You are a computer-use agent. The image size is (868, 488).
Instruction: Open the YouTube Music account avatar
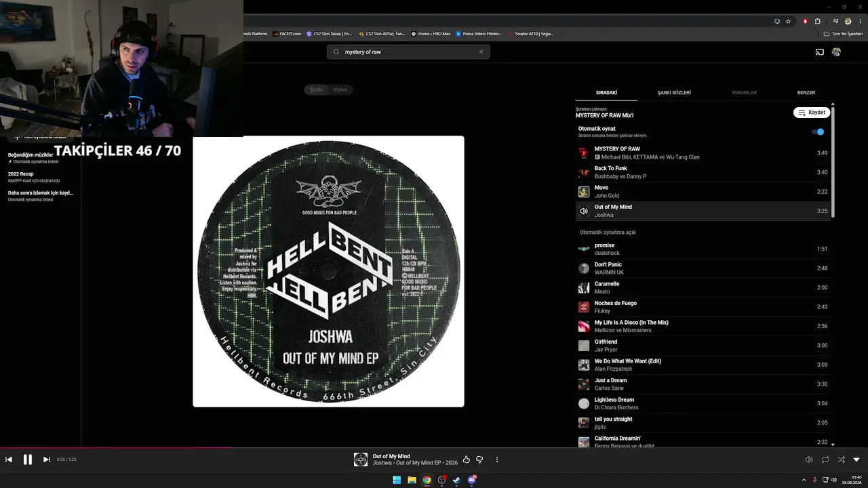tap(836, 52)
